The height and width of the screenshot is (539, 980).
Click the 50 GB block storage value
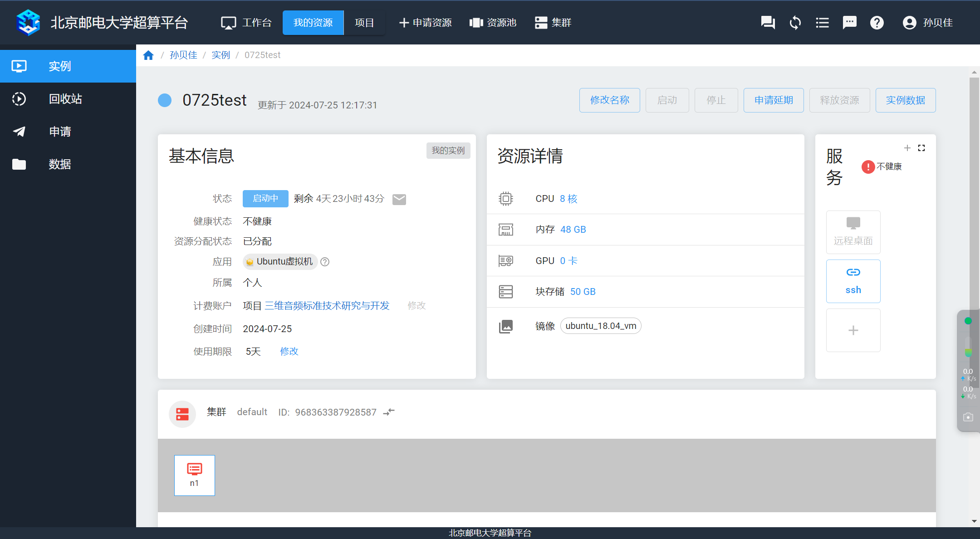tap(583, 292)
